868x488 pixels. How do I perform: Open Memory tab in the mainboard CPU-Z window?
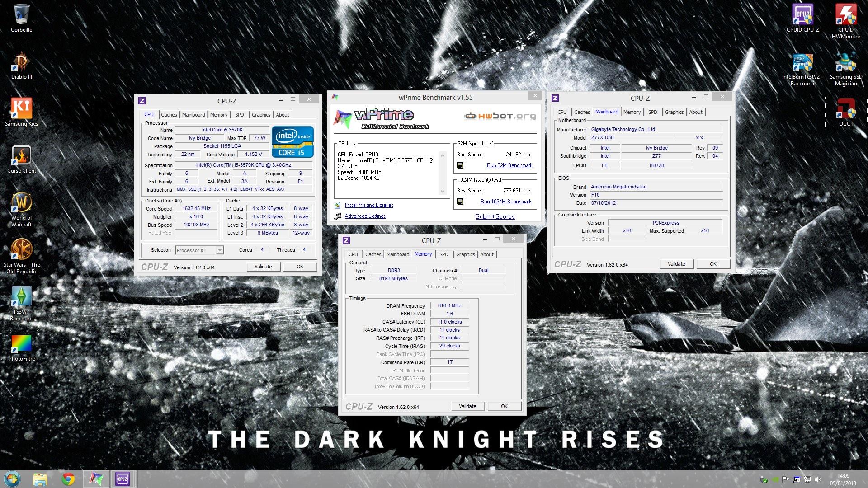point(632,112)
